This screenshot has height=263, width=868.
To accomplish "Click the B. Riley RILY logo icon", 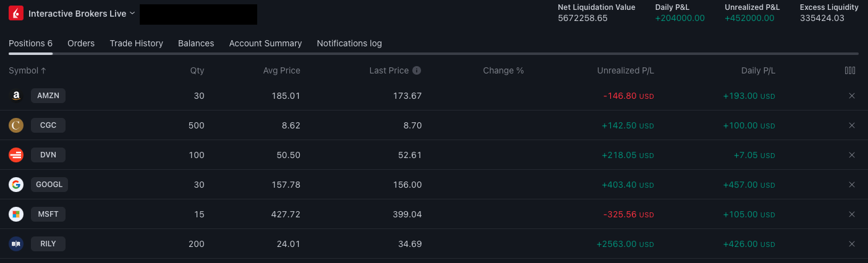I will click(x=16, y=244).
